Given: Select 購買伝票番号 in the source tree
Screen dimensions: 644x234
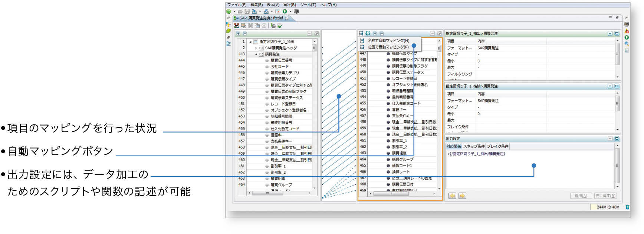Looking at the screenshot, I should [281, 60].
